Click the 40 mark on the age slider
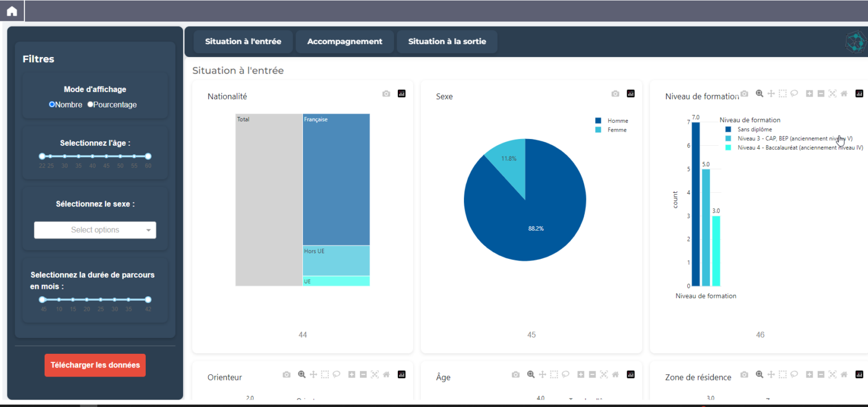Image resolution: width=868 pixels, height=407 pixels. pos(92,157)
